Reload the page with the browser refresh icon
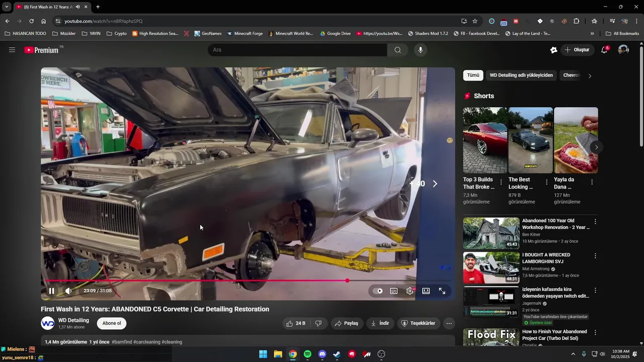Image resolution: width=644 pixels, height=362 pixels. coord(31,21)
